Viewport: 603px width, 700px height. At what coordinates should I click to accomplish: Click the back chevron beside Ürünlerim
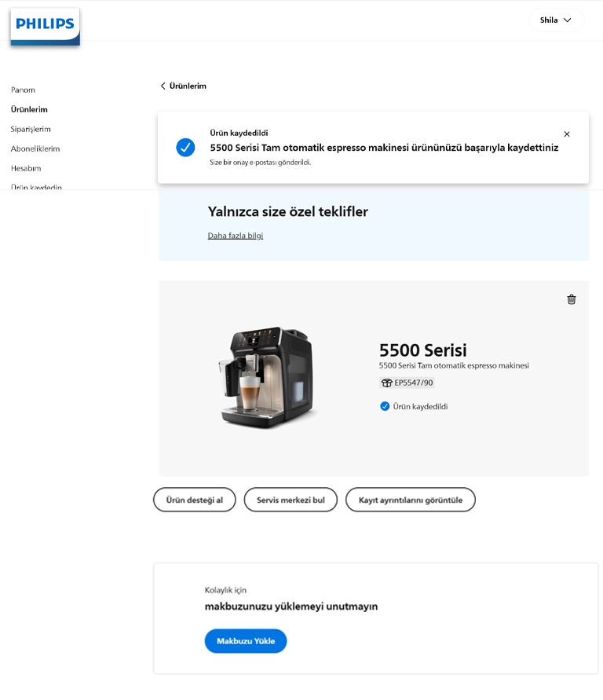(163, 86)
